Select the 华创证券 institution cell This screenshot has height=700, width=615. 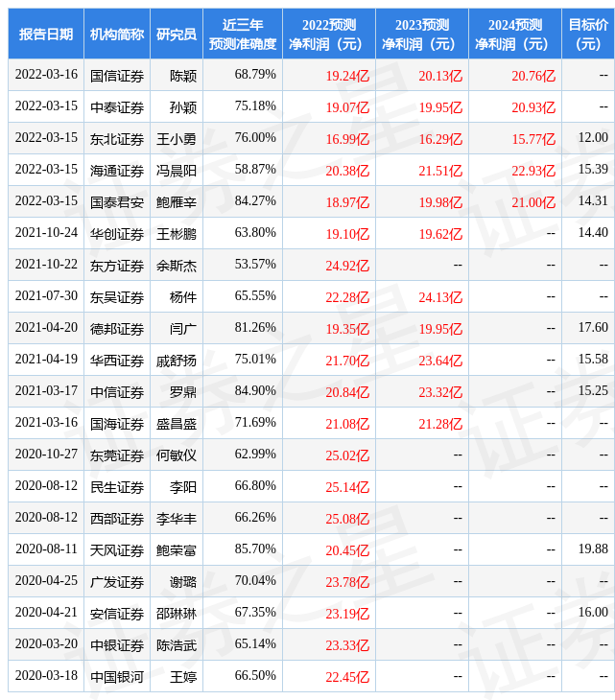coord(117,234)
